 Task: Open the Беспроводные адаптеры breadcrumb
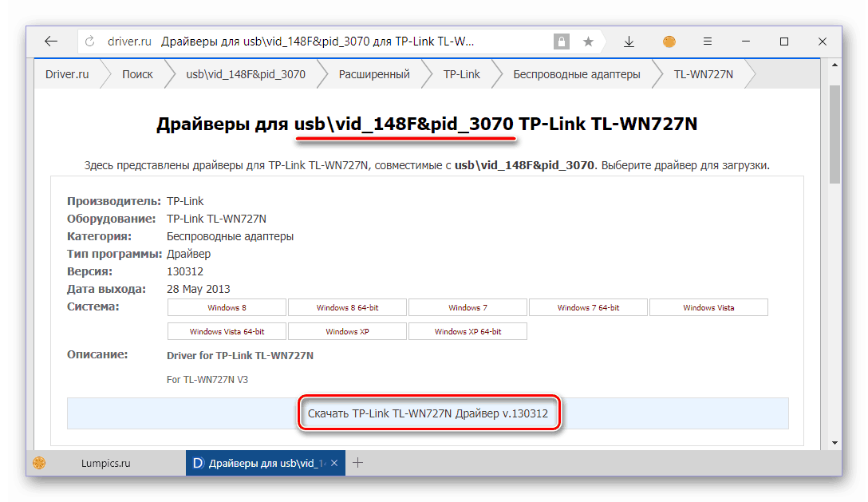click(577, 74)
